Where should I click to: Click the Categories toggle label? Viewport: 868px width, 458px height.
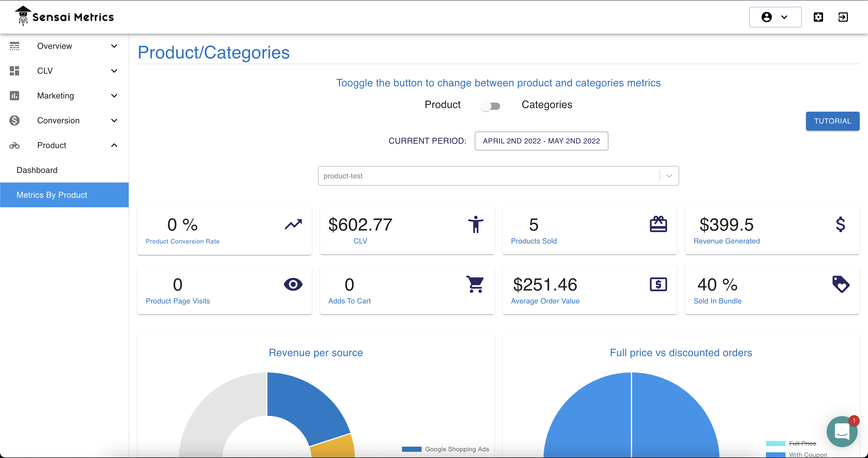pos(547,104)
